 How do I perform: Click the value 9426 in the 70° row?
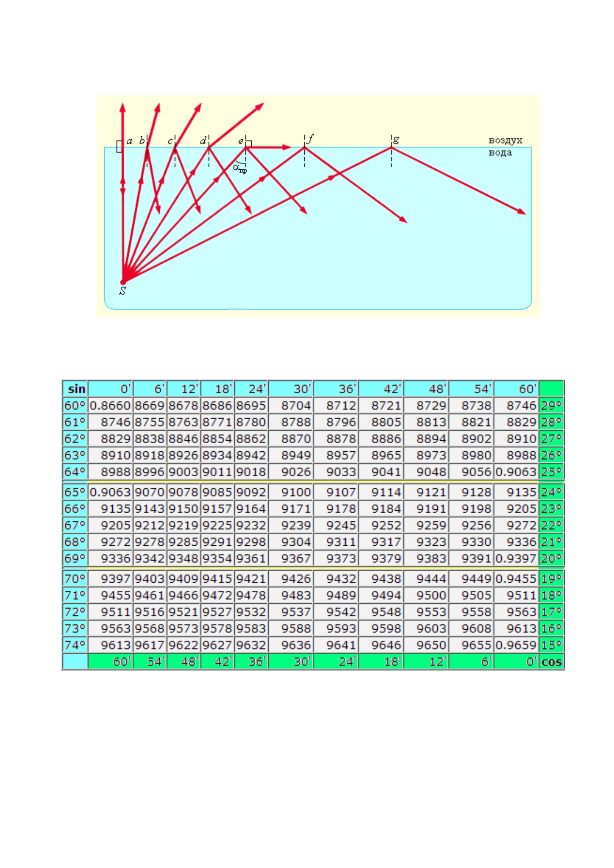[291, 578]
